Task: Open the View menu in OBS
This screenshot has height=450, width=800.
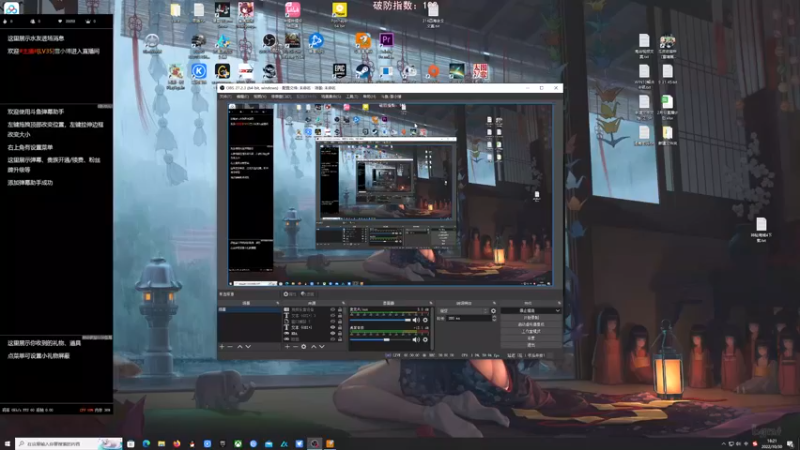Action: click(x=260, y=96)
